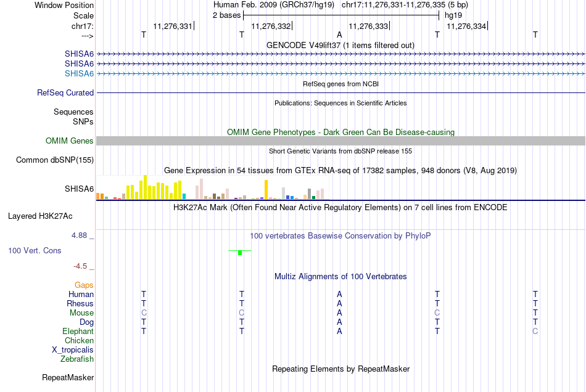Click the Short Genetic Variants dbSNP title
586x392 pixels.
[x=340, y=151]
